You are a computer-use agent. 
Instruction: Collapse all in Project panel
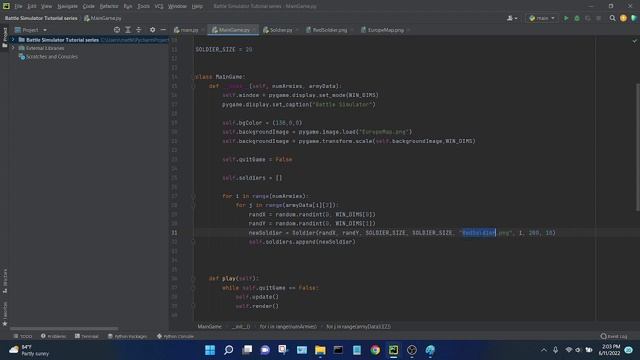[x=139, y=30]
